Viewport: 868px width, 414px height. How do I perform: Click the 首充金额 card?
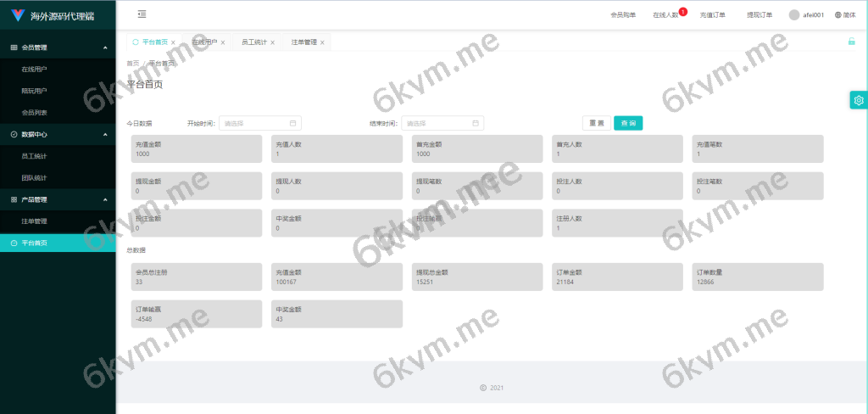point(477,148)
